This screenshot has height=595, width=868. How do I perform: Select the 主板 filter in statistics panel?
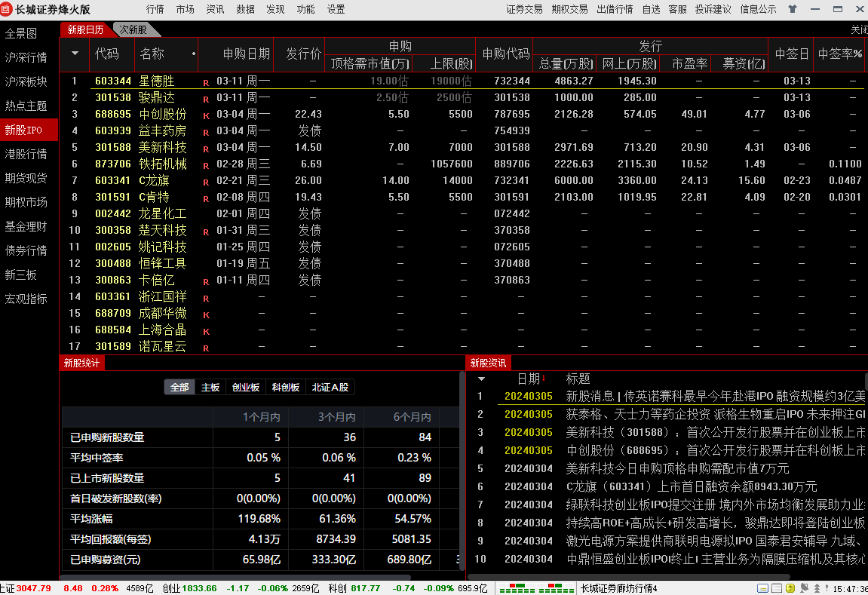click(x=210, y=387)
